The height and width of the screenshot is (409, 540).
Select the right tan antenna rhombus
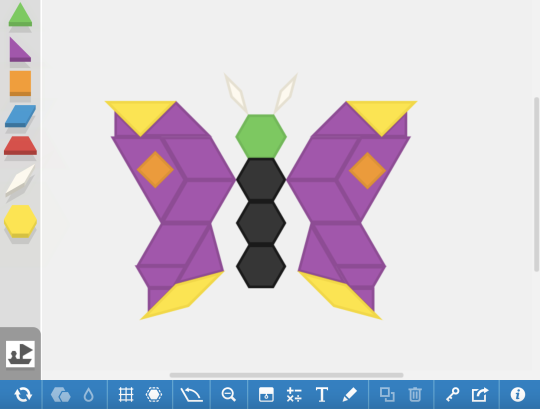pyautogui.click(x=286, y=93)
